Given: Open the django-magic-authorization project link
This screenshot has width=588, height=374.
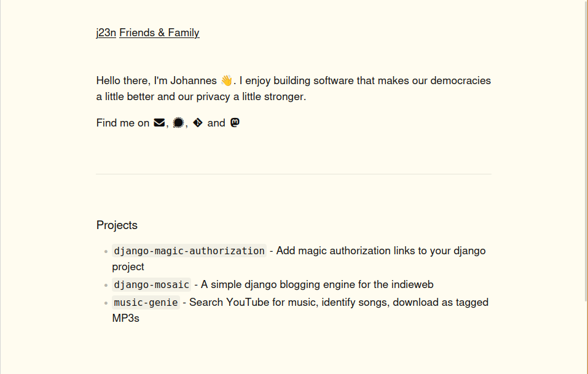Looking at the screenshot, I should (189, 251).
